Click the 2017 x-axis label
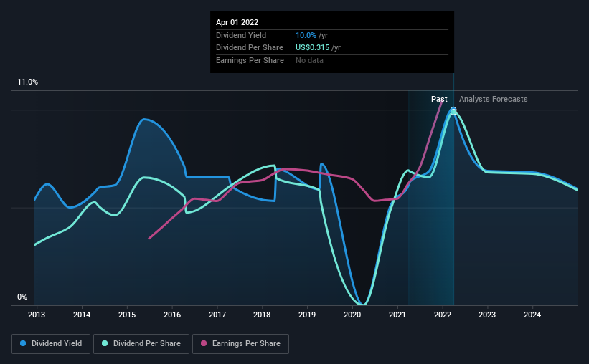The height and width of the screenshot is (364, 589). click(x=217, y=315)
